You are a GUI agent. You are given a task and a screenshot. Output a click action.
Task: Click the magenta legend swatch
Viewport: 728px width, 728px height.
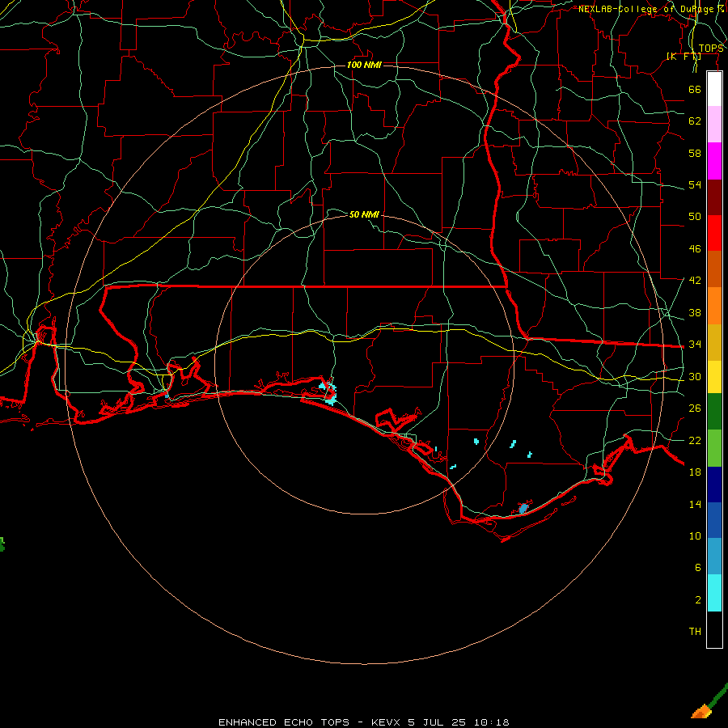pos(714,161)
